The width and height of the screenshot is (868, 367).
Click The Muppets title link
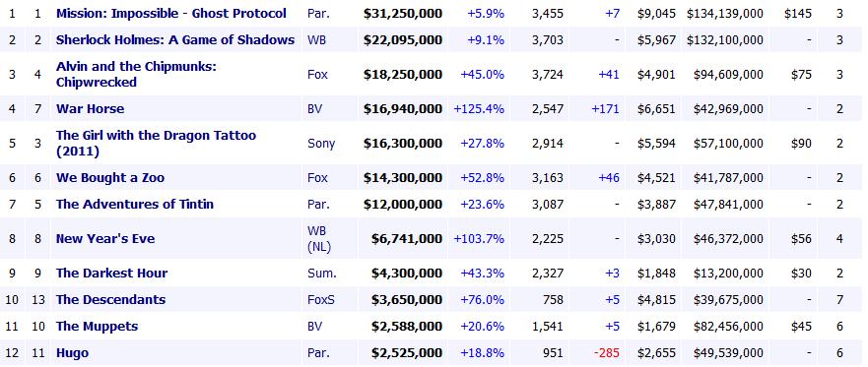click(97, 326)
